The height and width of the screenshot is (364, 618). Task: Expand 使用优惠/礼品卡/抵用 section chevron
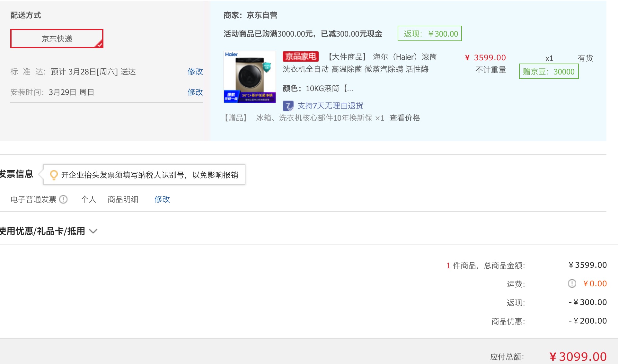(x=93, y=231)
